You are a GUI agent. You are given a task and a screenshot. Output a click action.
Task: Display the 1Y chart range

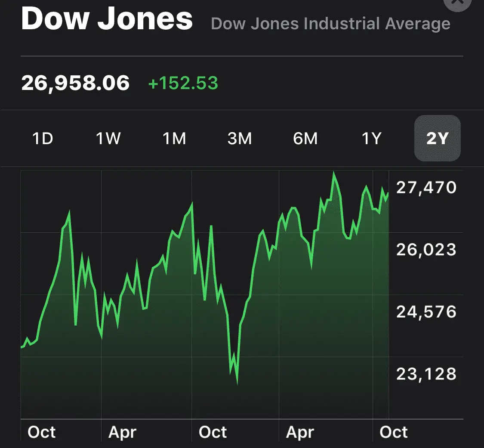point(371,139)
